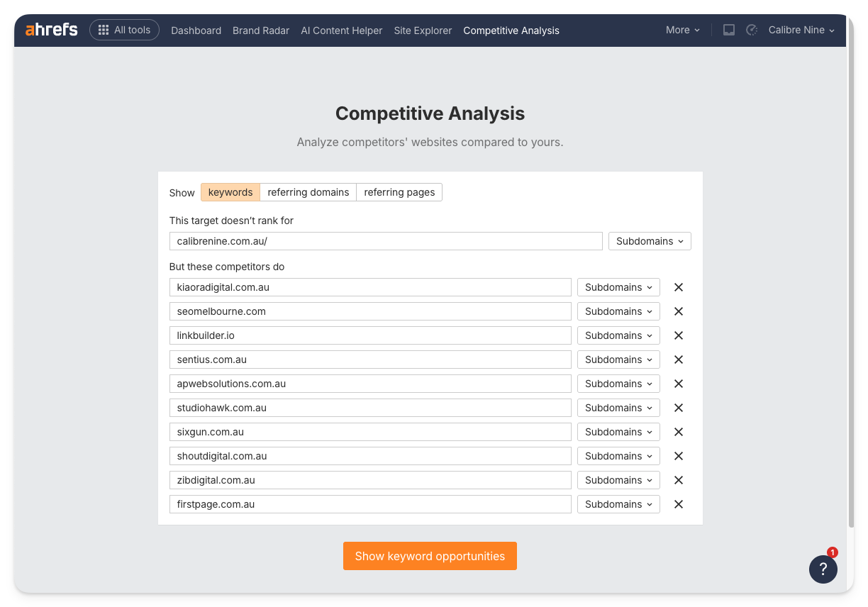
Task: Open Brand Radar from navigation
Action: [261, 30]
